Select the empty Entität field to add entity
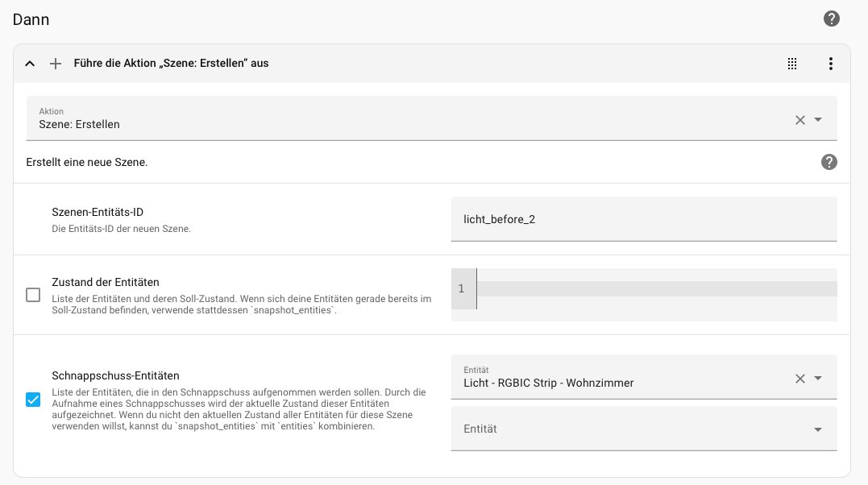Screen dimensions: 868x485 tap(629, 429)
